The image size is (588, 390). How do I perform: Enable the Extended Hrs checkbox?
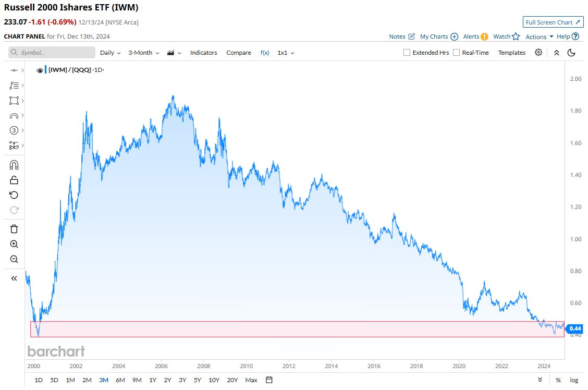(x=407, y=53)
